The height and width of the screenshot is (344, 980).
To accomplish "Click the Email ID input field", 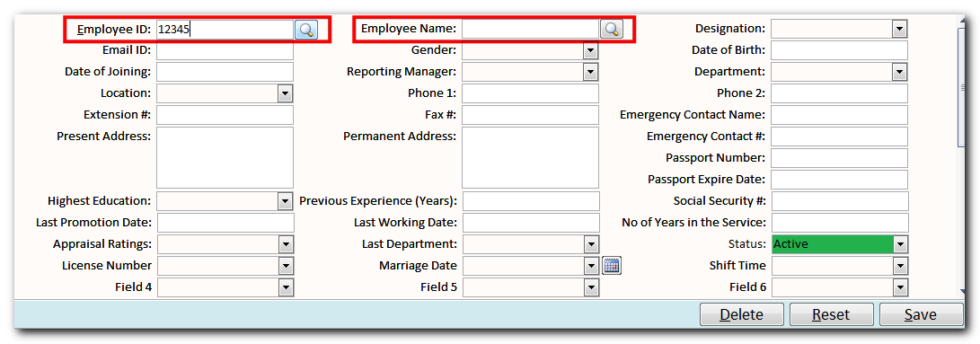I will click(225, 50).
